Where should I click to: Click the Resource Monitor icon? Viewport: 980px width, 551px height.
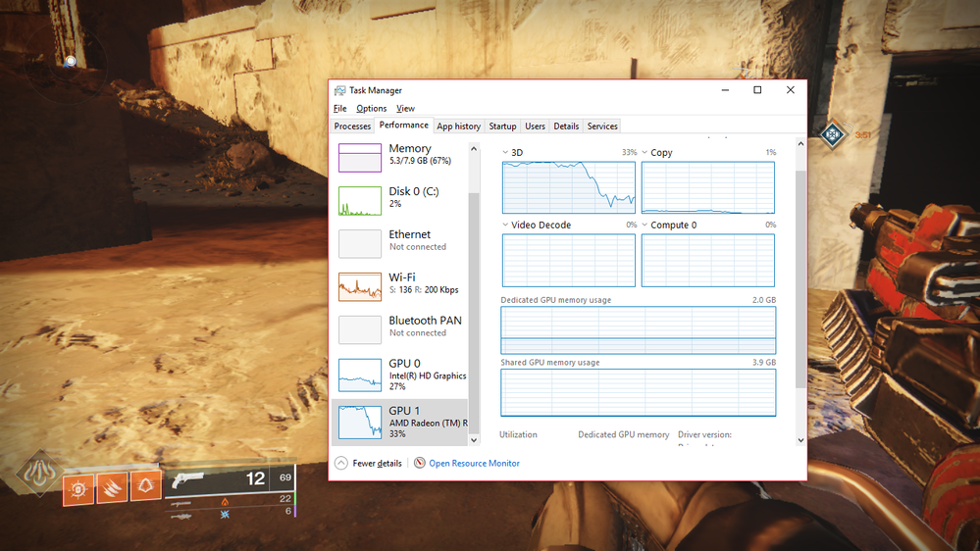coord(420,463)
